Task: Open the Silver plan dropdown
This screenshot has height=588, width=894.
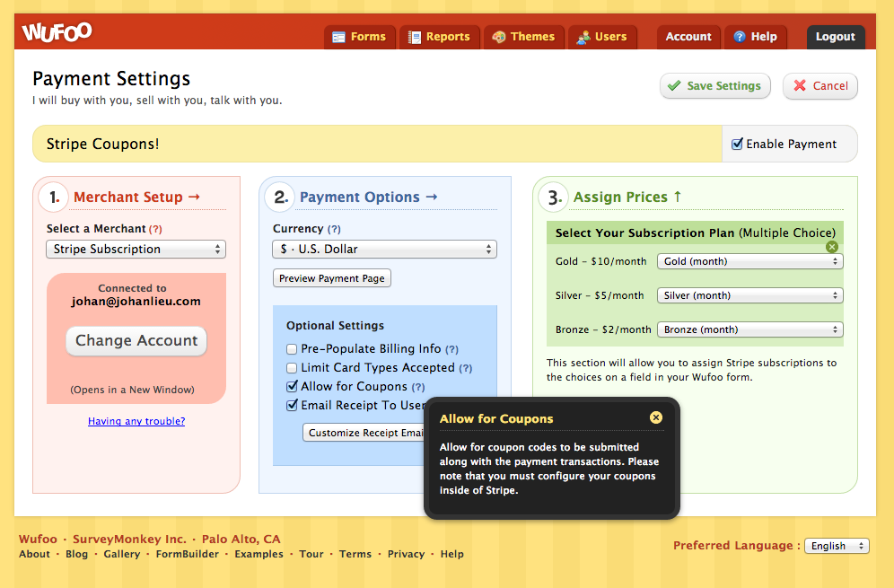Action: tap(749, 295)
